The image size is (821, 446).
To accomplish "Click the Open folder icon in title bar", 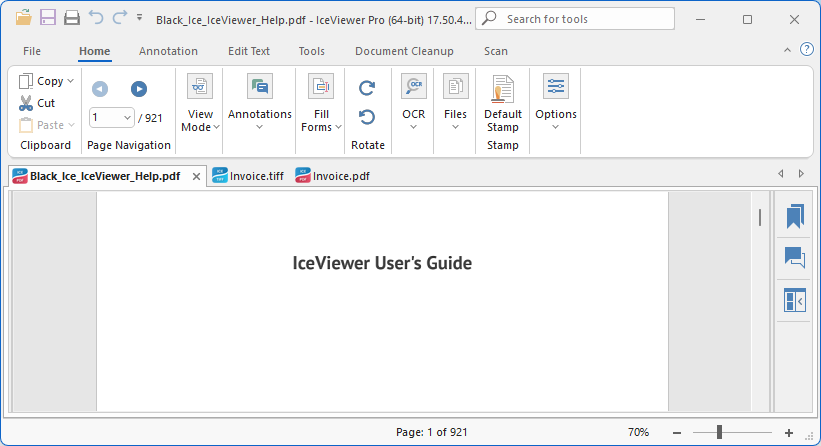I will (23, 18).
